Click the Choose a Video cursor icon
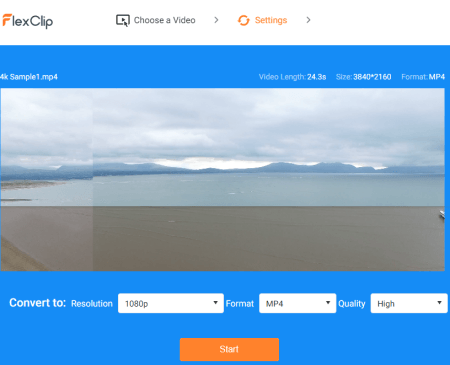The height and width of the screenshot is (365, 450). click(123, 20)
